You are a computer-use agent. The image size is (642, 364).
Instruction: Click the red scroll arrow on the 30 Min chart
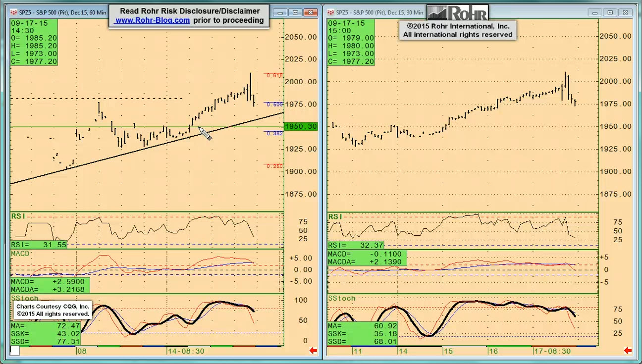pos(628,351)
